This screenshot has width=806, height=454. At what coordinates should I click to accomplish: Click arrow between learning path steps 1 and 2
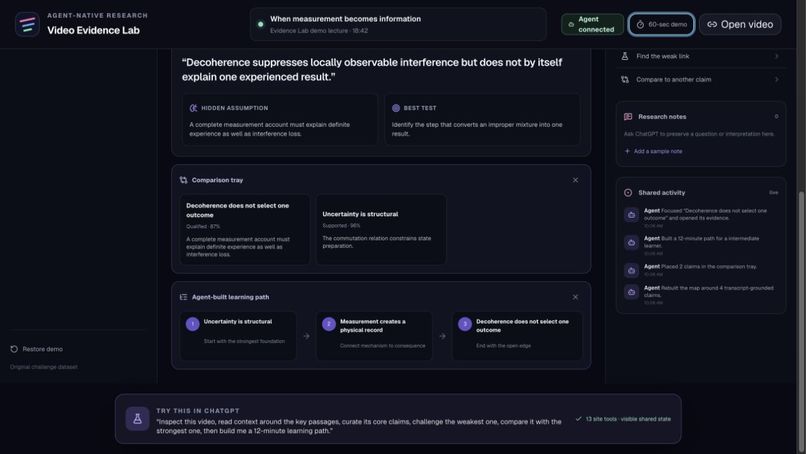pyautogui.click(x=306, y=336)
